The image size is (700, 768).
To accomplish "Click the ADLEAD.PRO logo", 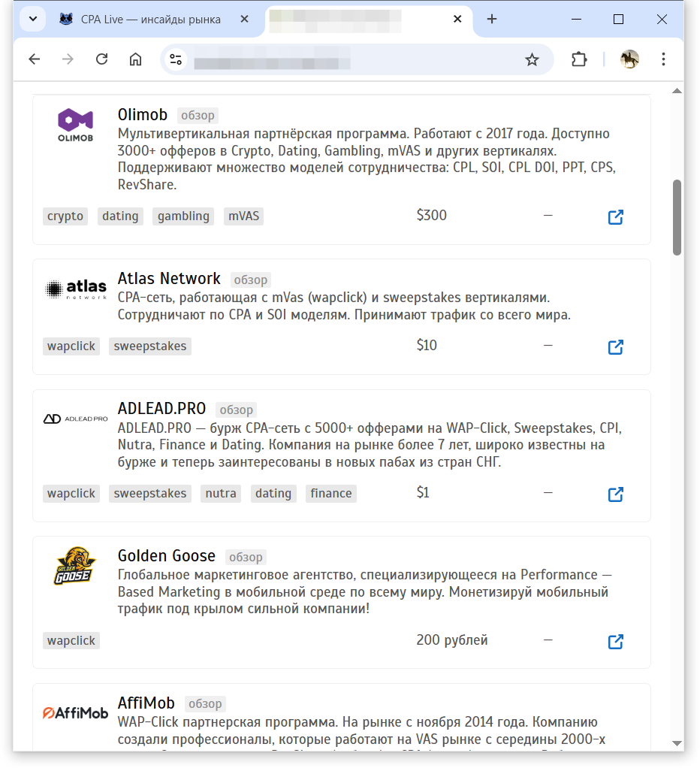I will [75, 419].
